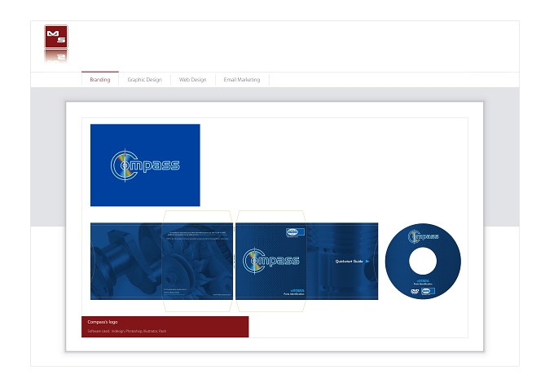Go to the Web Design tab
The width and height of the screenshot is (554, 392).
coord(192,80)
